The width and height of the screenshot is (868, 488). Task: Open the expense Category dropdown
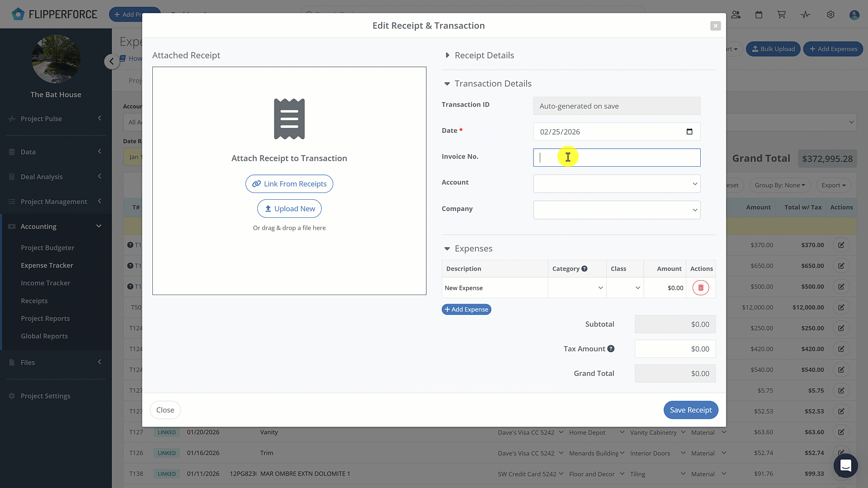(x=577, y=288)
